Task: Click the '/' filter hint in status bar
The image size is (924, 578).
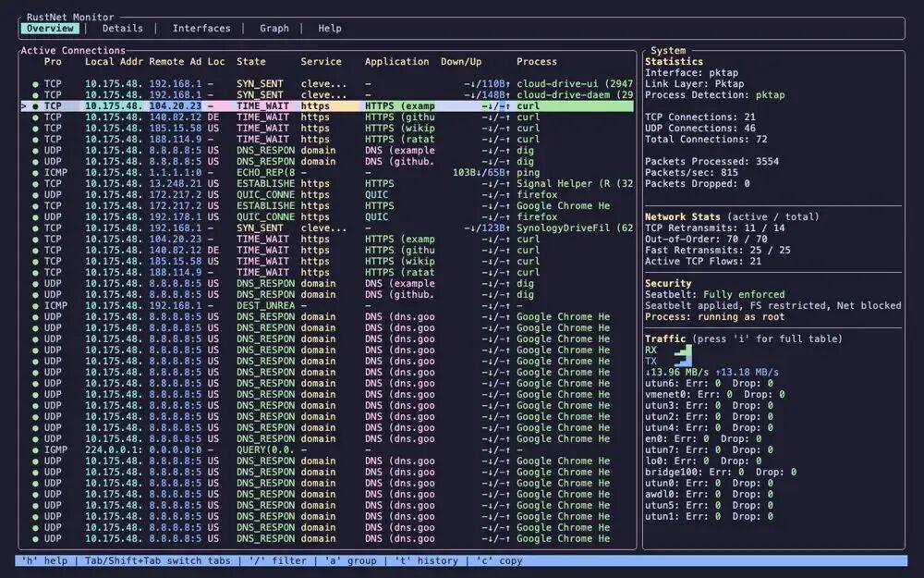Action: [277, 561]
